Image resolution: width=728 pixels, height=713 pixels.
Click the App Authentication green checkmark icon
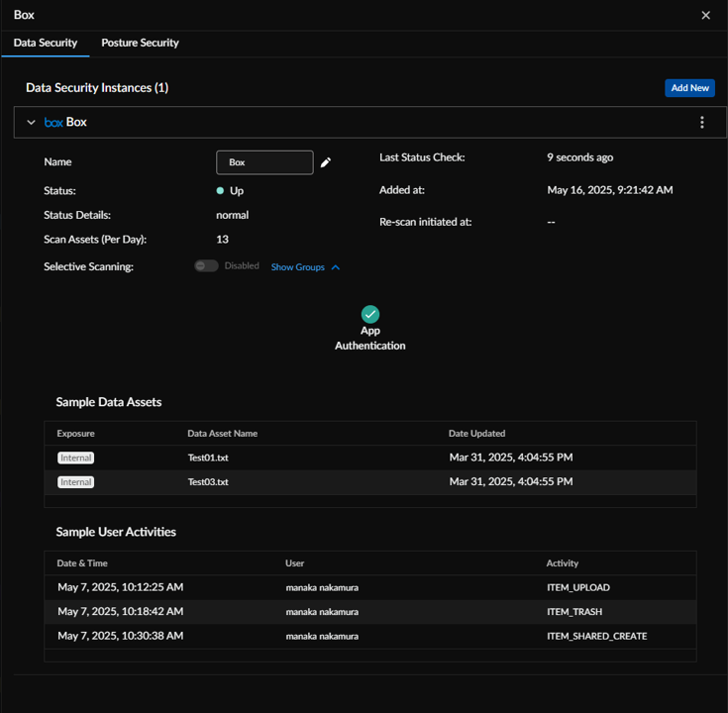click(370, 314)
